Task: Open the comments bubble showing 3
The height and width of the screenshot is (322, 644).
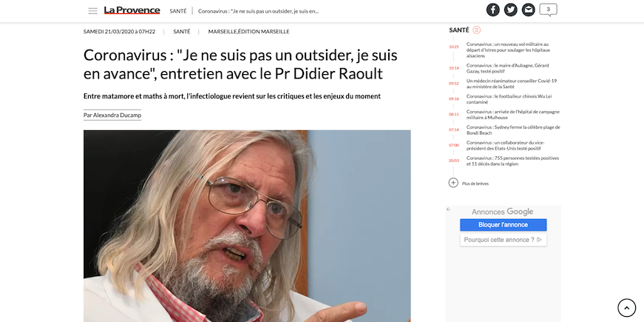Action: coord(549,10)
